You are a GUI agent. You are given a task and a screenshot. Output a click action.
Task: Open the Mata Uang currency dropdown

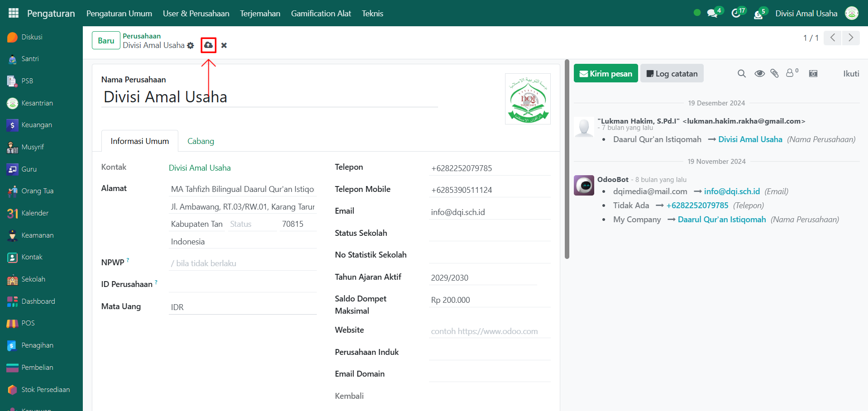(243, 307)
